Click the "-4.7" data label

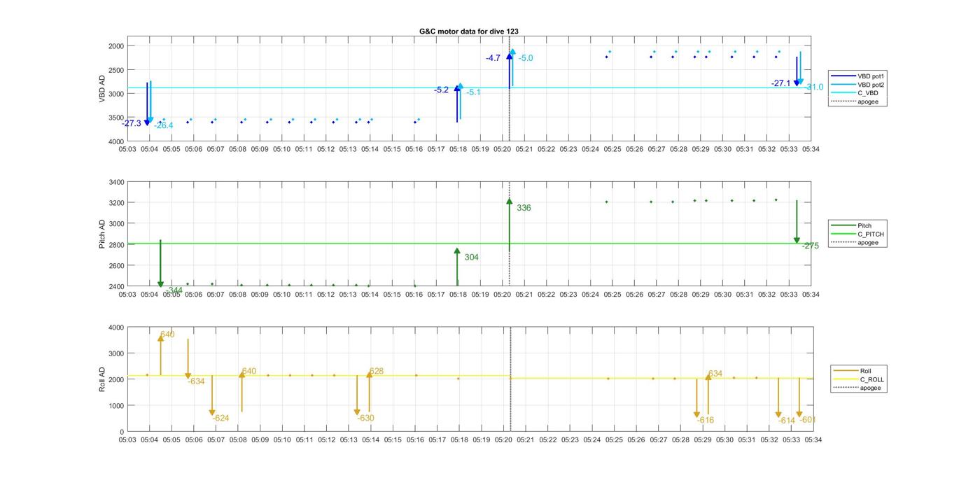(x=493, y=58)
